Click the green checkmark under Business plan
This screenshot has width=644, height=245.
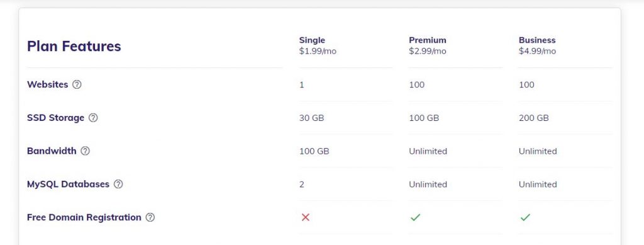tap(525, 217)
